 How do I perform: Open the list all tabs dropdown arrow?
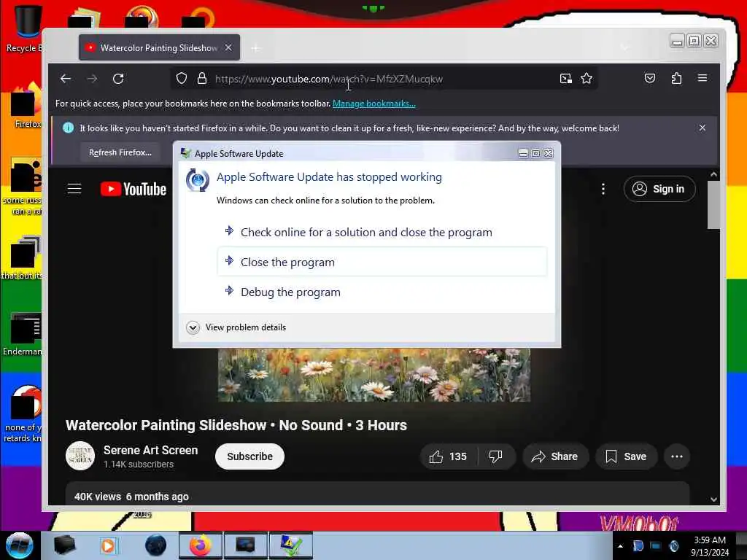tap(624, 47)
